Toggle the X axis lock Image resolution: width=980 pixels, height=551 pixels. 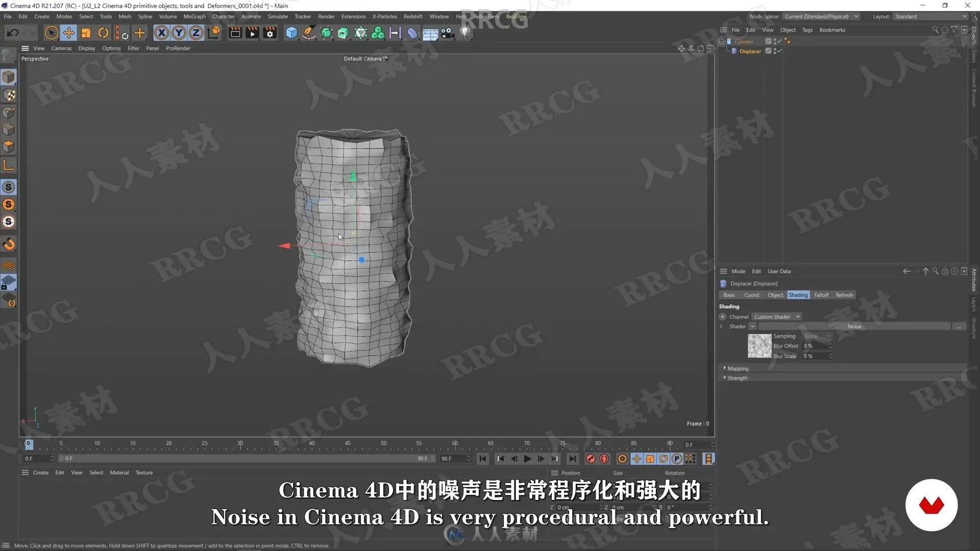click(x=161, y=33)
